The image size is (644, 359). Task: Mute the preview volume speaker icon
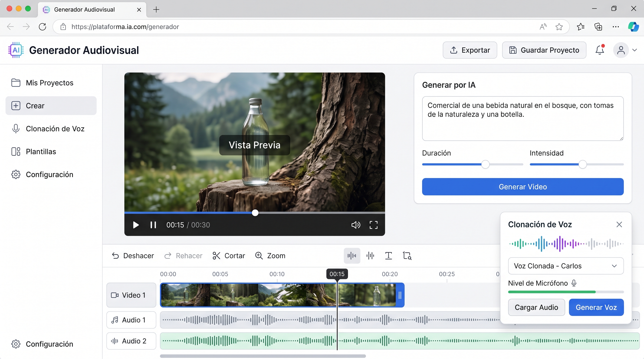(356, 225)
